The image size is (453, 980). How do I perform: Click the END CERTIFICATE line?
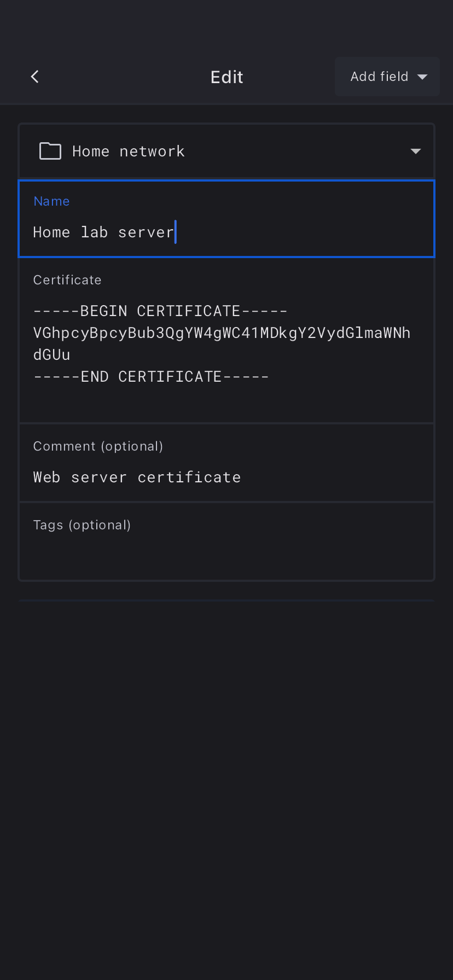point(151,377)
